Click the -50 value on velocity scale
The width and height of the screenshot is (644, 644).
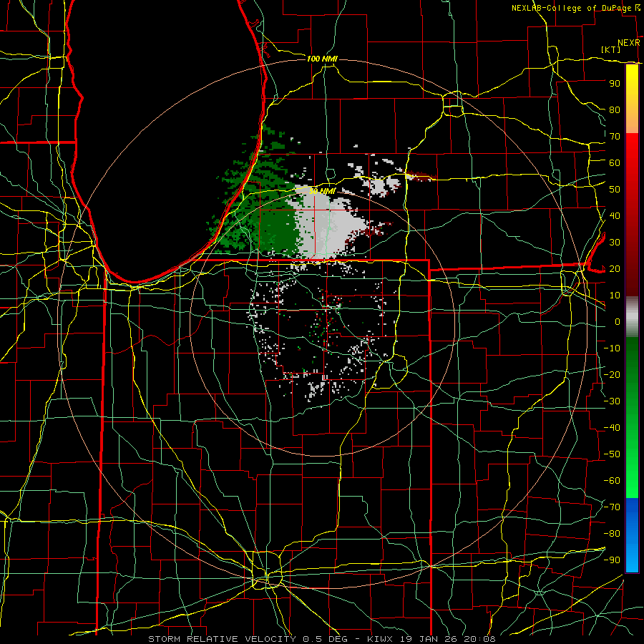point(612,454)
